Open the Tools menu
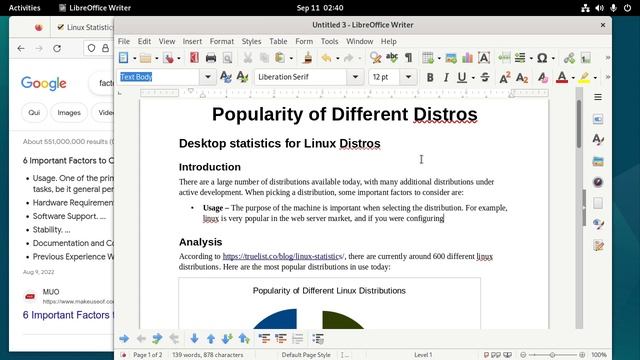 pos(329,41)
